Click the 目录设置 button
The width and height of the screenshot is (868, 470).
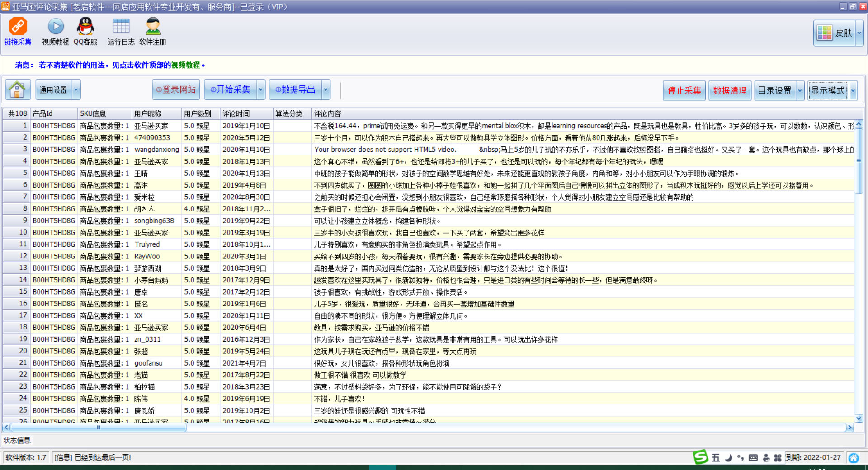(775, 90)
